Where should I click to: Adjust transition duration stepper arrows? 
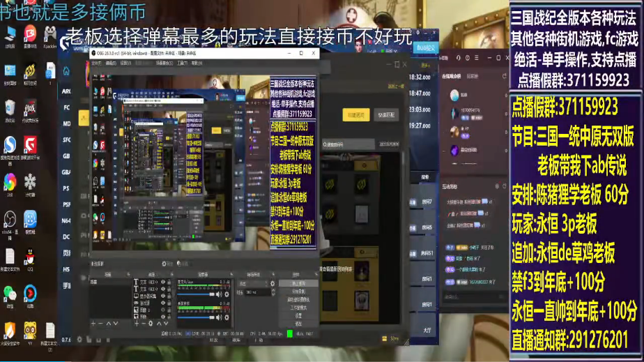click(x=273, y=292)
